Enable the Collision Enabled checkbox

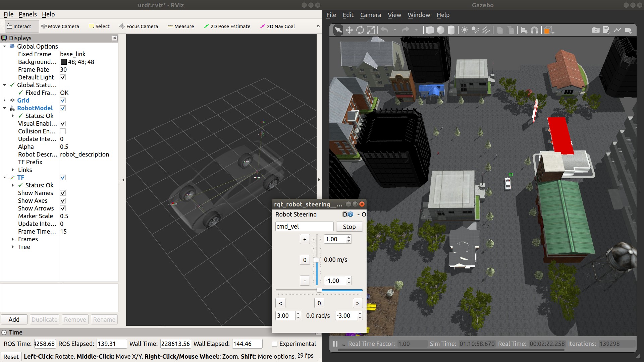coord(63,131)
